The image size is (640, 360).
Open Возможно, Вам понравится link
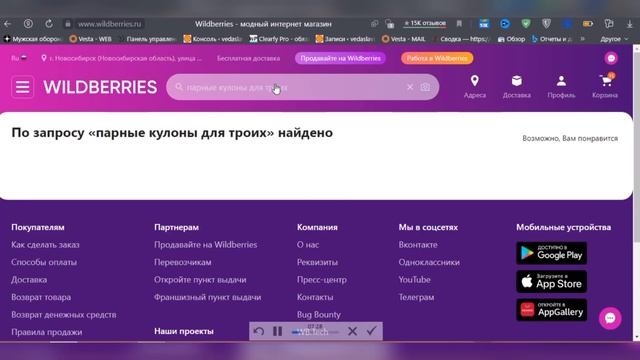[570, 138]
